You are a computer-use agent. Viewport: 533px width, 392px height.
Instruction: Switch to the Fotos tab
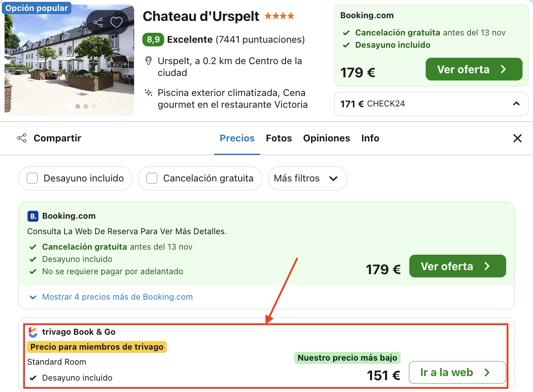pyautogui.click(x=279, y=138)
